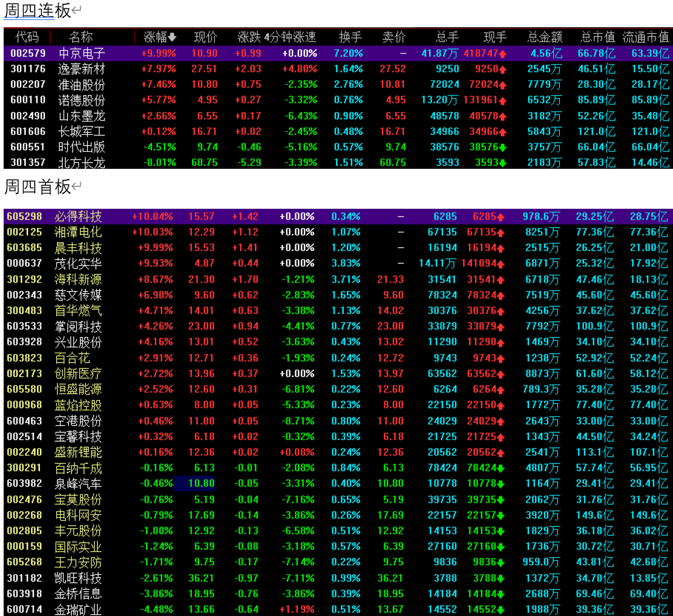Select stock name 掌阅科技
Screen dimensions: 673x616
pos(78,326)
